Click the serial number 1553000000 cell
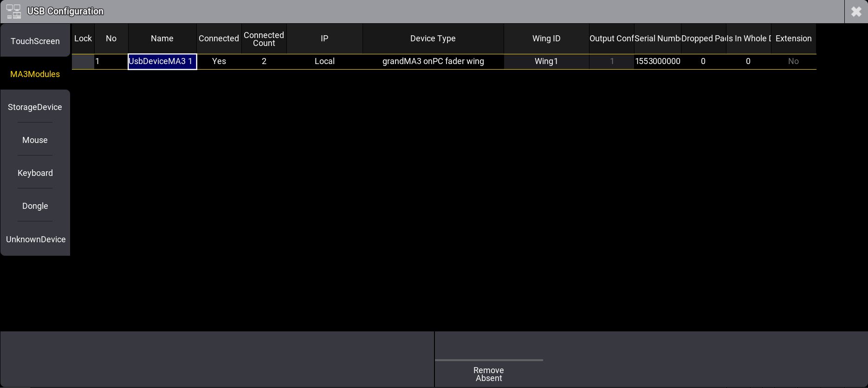Image resolution: width=868 pixels, height=388 pixels. click(x=657, y=61)
